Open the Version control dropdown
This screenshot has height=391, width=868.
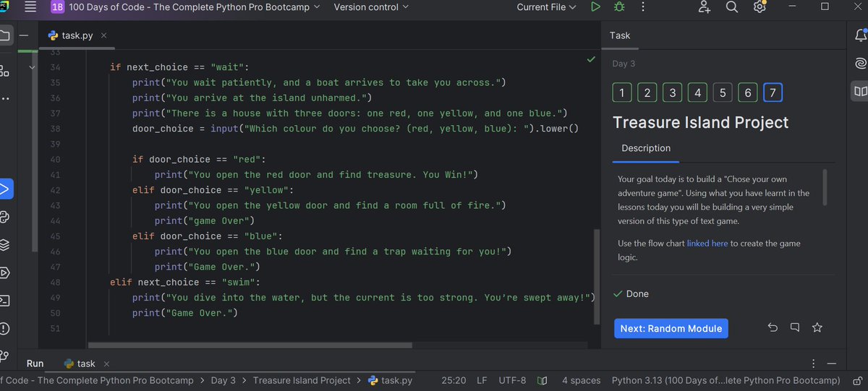click(x=370, y=7)
